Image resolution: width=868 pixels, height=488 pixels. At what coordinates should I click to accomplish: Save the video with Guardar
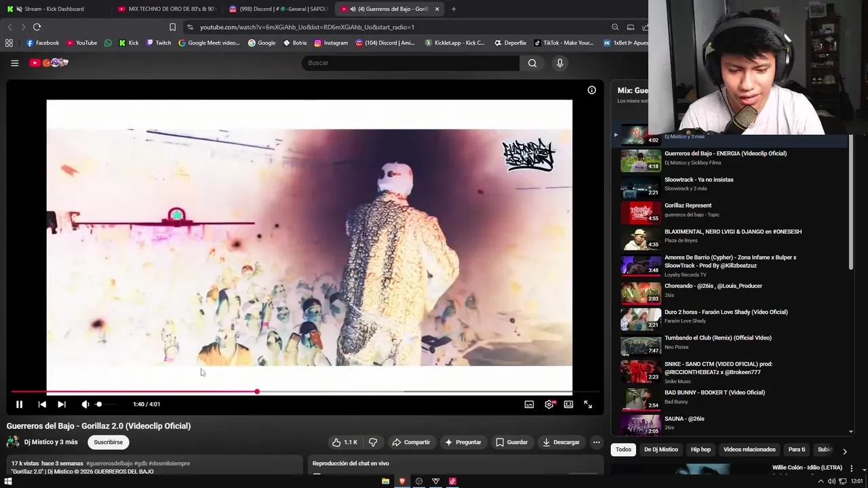511,442
